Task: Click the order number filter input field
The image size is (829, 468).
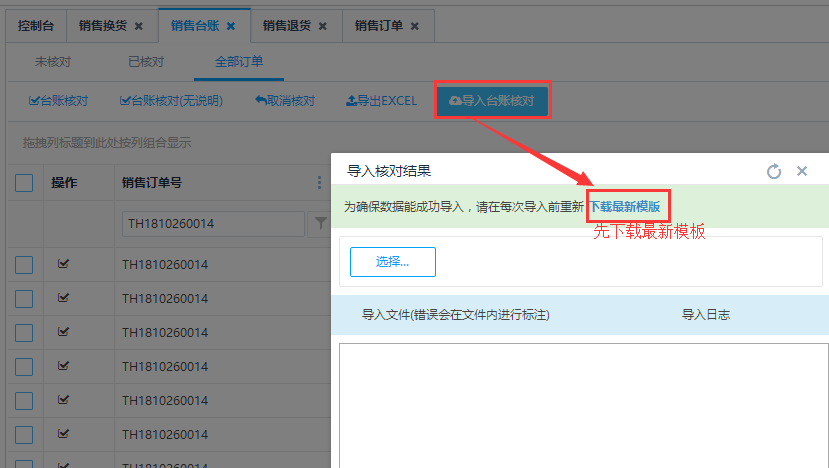Action: [213, 224]
